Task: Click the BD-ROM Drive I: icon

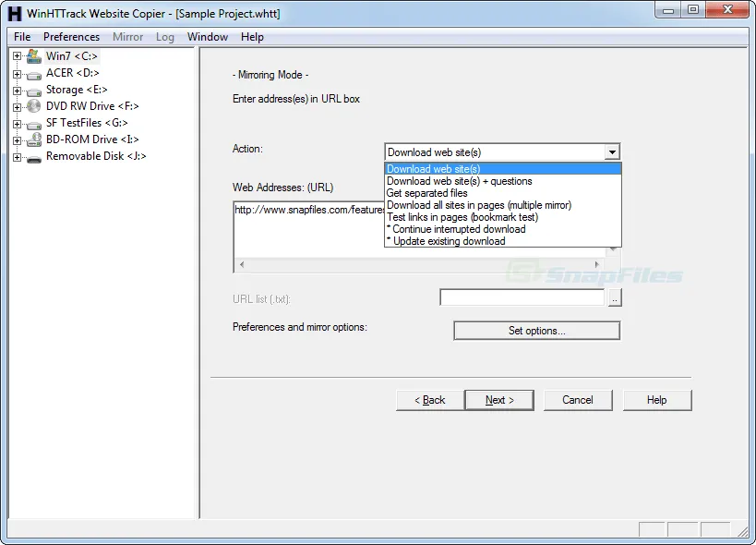Action: click(x=34, y=139)
